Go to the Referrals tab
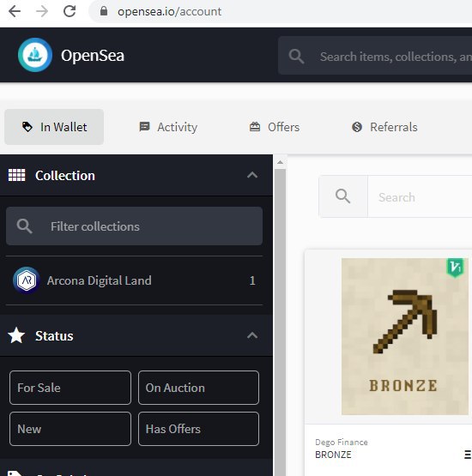The height and width of the screenshot is (476, 472). point(384,127)
